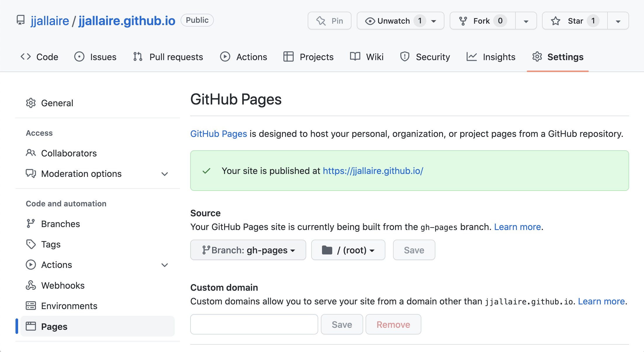Click the Branches sidebar icon
Viewport: 644px width, 352px height.
[31, 224]
